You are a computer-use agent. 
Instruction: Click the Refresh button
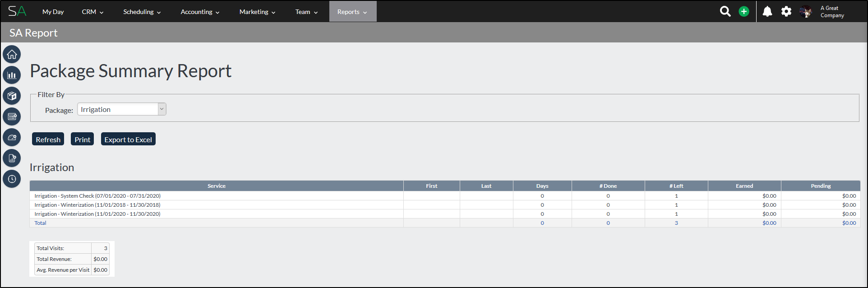pyautogui.click(x=48, y=139)
